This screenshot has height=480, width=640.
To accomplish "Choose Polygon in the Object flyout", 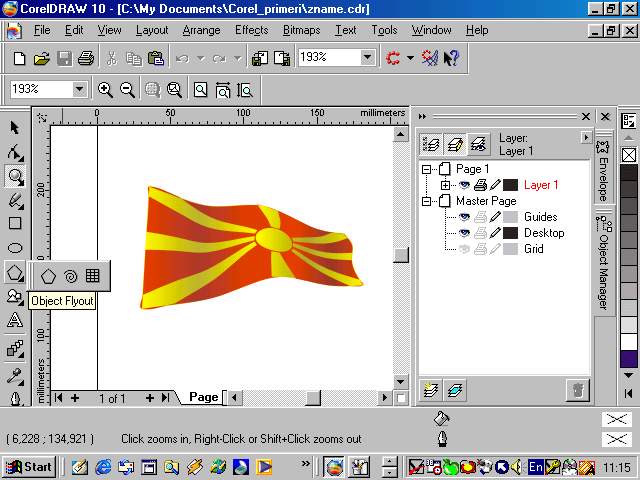I will pos(48,276).
